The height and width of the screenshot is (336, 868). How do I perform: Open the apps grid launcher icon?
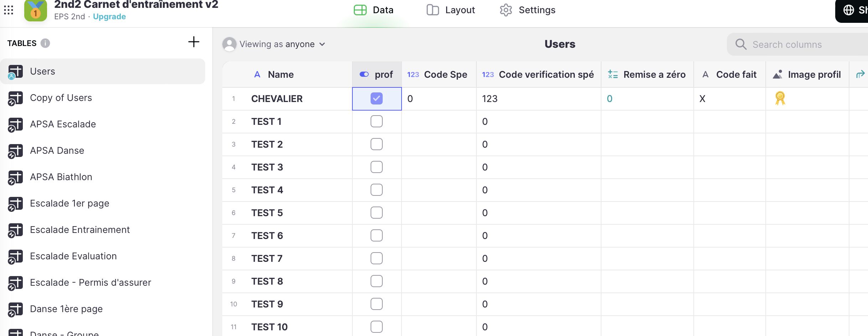(x=9, y=10)
